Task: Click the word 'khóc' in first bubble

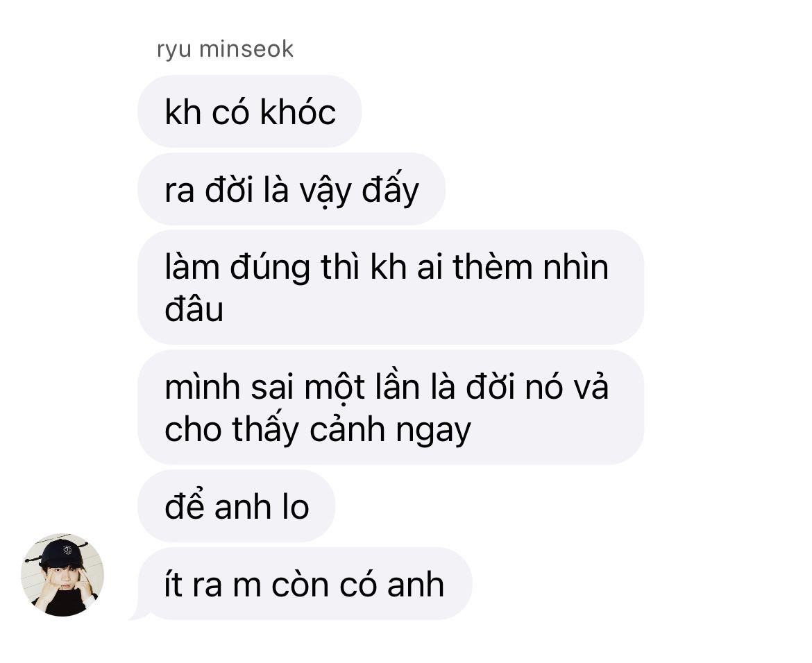Action: pyautogui.click(x=298, y=112)
